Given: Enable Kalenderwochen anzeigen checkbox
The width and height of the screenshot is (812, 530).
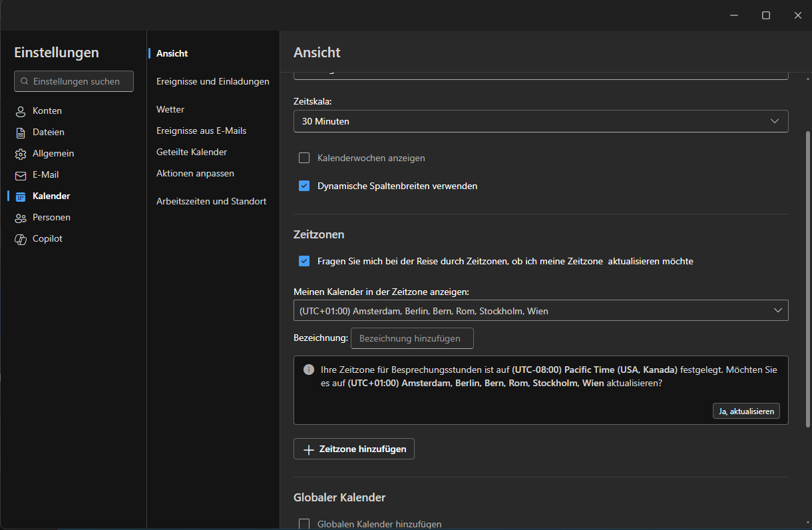Looking at the screenshot, I should [x=304, y=158].
